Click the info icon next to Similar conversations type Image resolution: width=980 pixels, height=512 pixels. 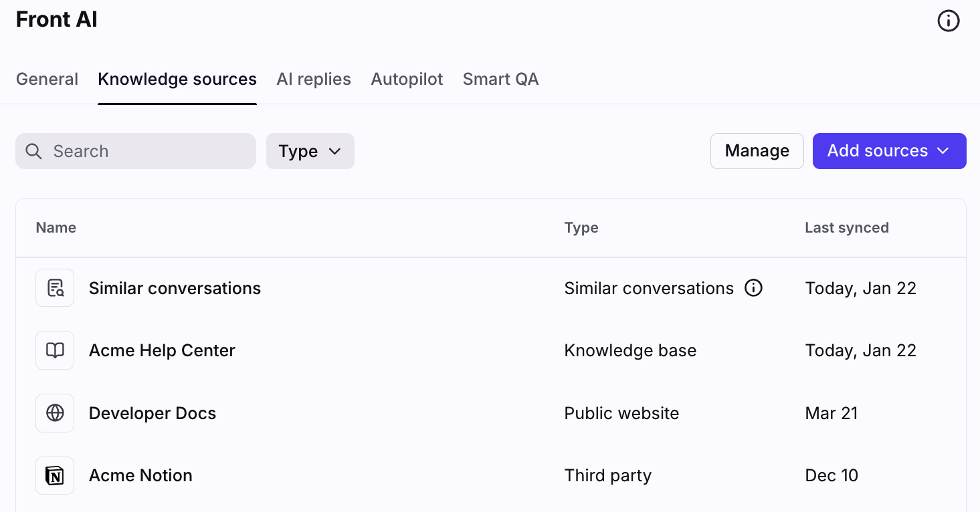(x=753, y=288)
